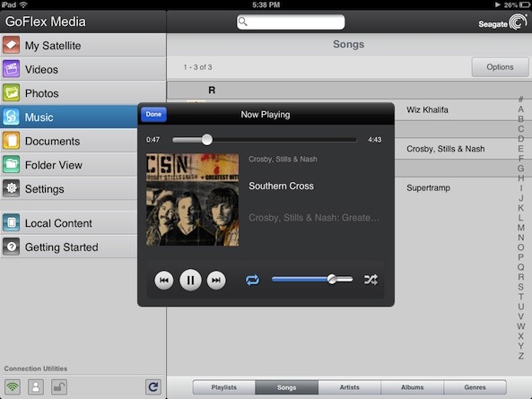Click the R section header
Screen dimensions: 532x399
tap(349, 91)
